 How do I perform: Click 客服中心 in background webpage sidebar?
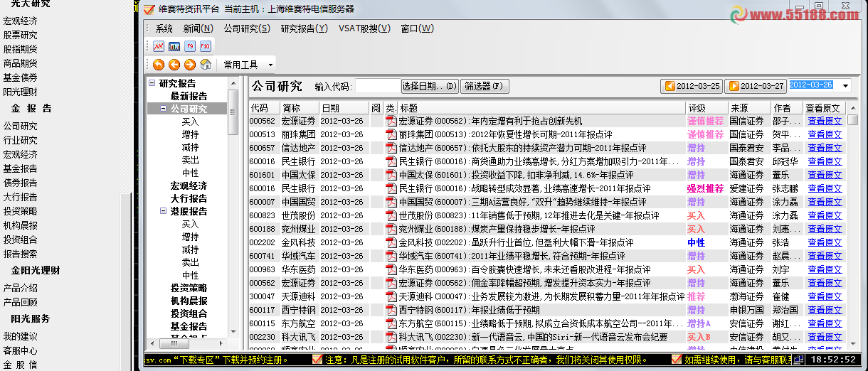(21, 350)
